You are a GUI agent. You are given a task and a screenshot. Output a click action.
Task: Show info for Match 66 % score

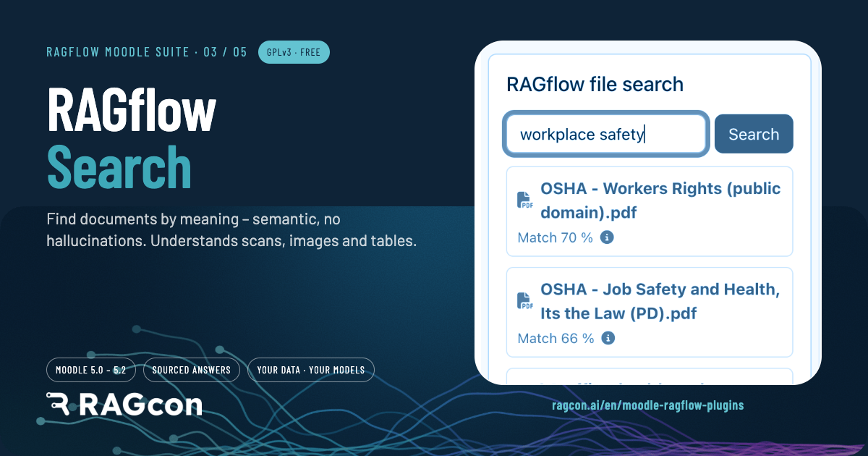[x=608, y=338]
